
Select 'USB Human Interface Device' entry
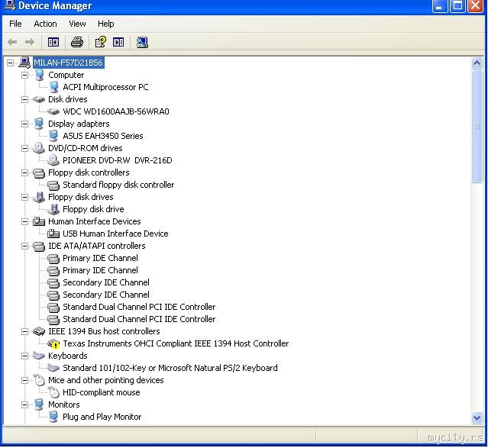coord(115,234)
